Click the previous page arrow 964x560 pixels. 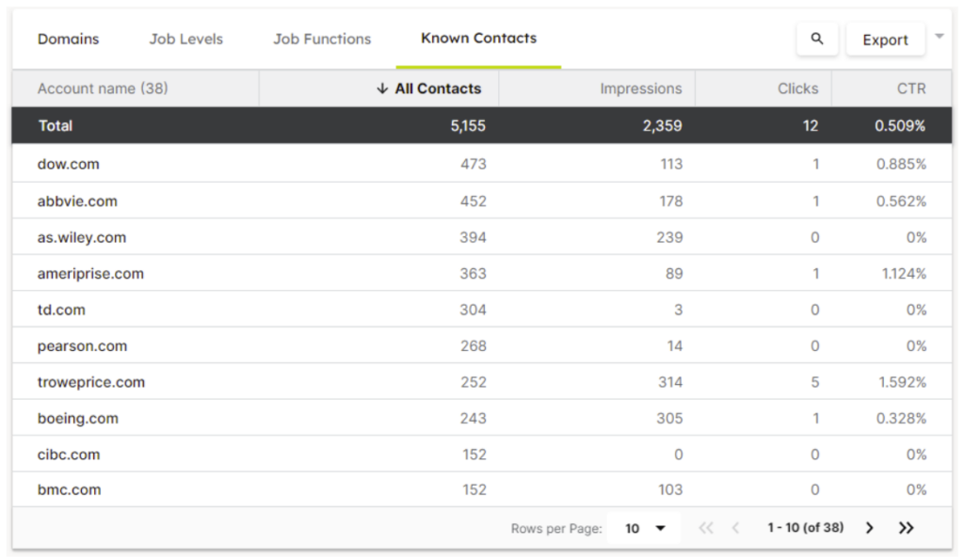pos(736,528)
